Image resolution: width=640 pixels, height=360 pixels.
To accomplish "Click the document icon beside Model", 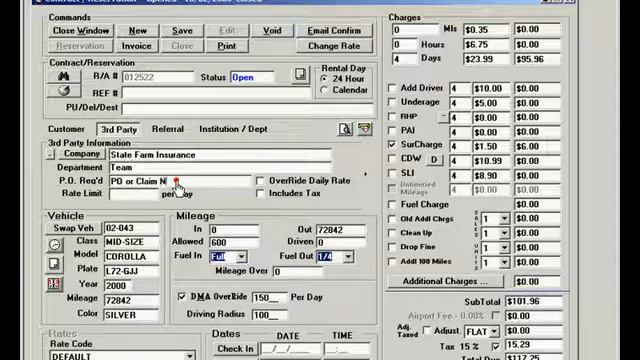I will click(54, 264).
